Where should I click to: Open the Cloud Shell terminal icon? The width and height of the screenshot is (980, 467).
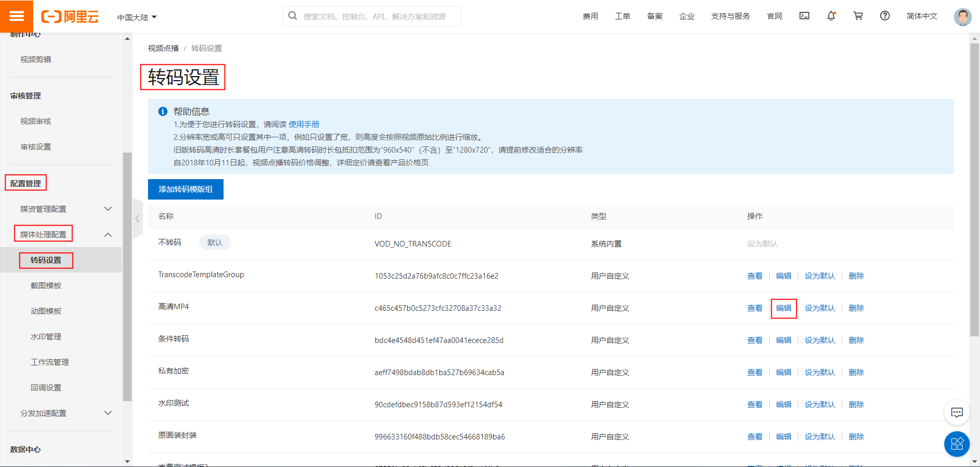pyautogui.click(x=804, y=16)
